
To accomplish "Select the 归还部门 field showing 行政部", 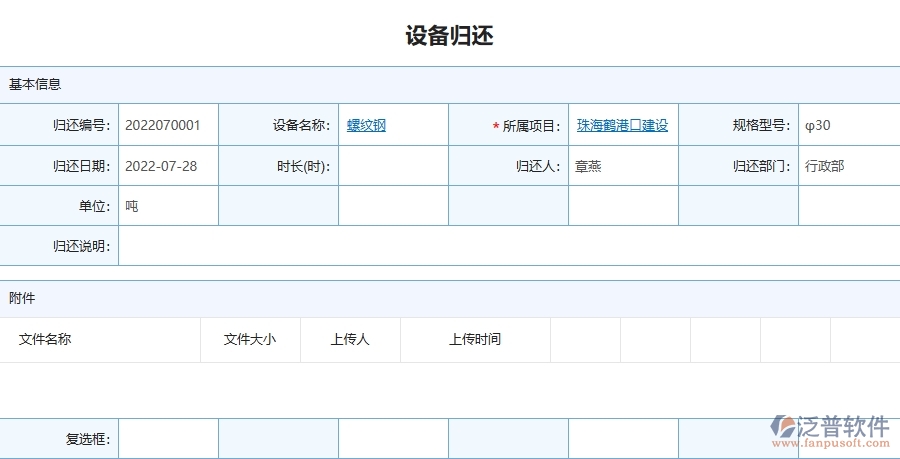I will [848, 166].
